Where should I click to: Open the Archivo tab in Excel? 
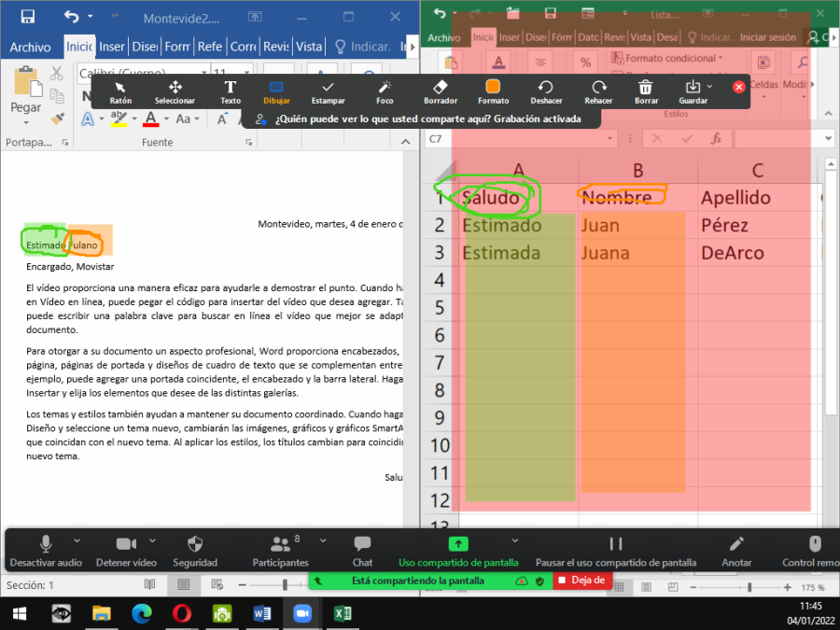click(444, 37)
